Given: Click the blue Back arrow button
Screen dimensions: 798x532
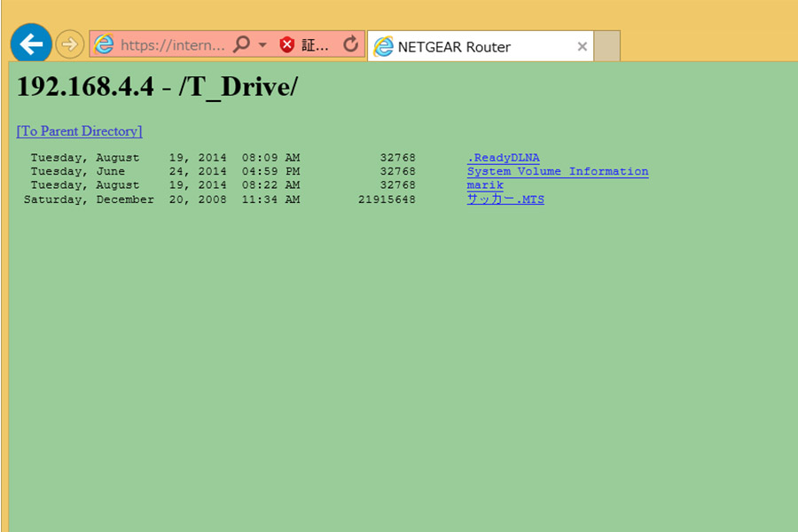Looking at the screenshot, I should point(31,44).
